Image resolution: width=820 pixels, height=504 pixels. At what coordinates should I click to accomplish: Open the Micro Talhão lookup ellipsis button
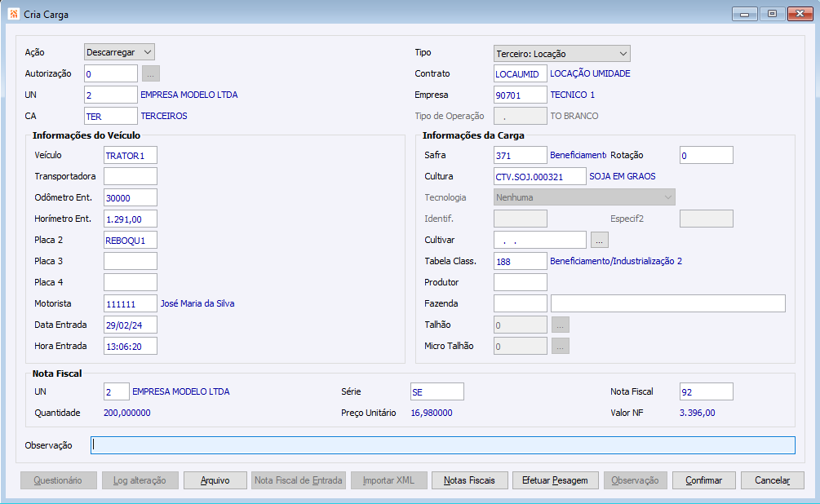[560, 346]
